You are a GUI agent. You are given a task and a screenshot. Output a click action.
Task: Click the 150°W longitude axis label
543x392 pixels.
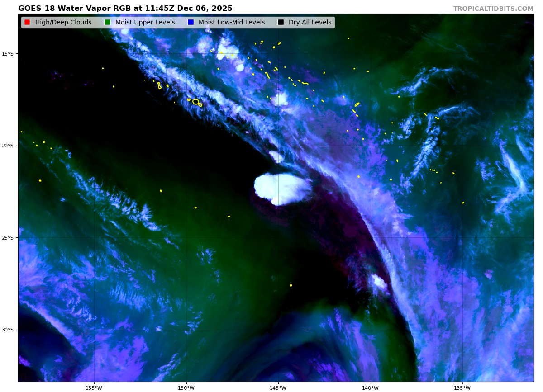point(186,387)
